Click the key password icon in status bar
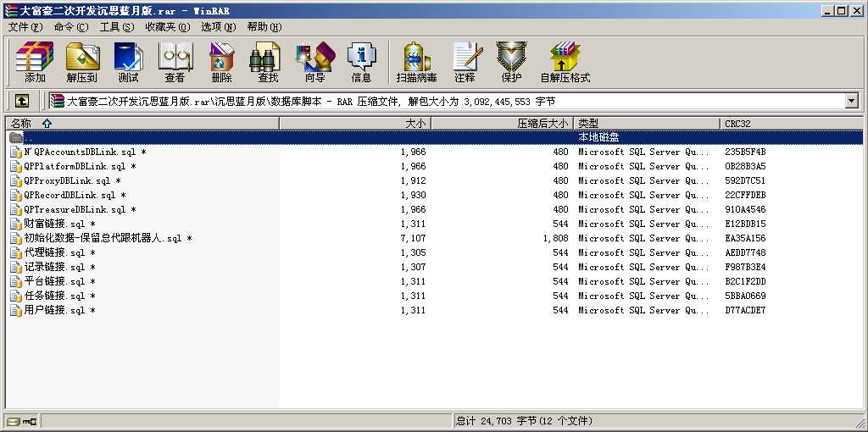The width and height of the screenshot is (868, 432). (30, 422)
